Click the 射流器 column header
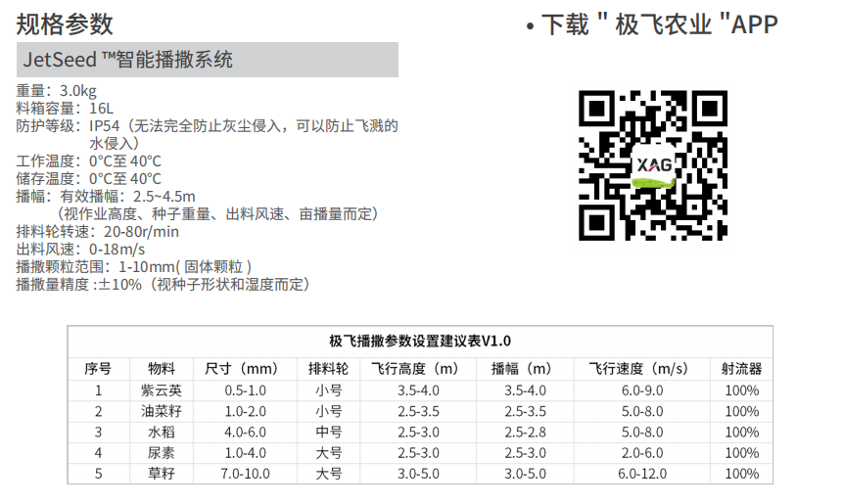 pos(742,369)
